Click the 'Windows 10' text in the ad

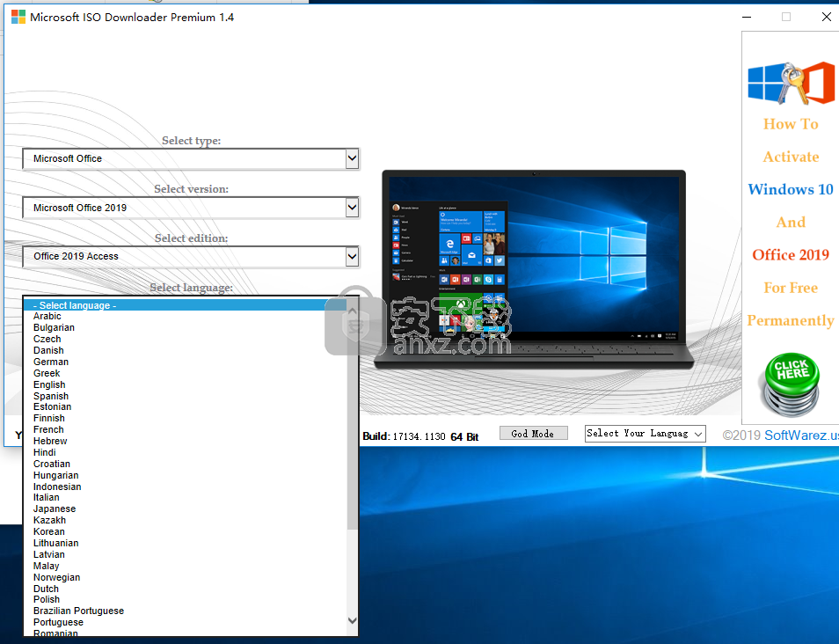[x=791, y=189]
